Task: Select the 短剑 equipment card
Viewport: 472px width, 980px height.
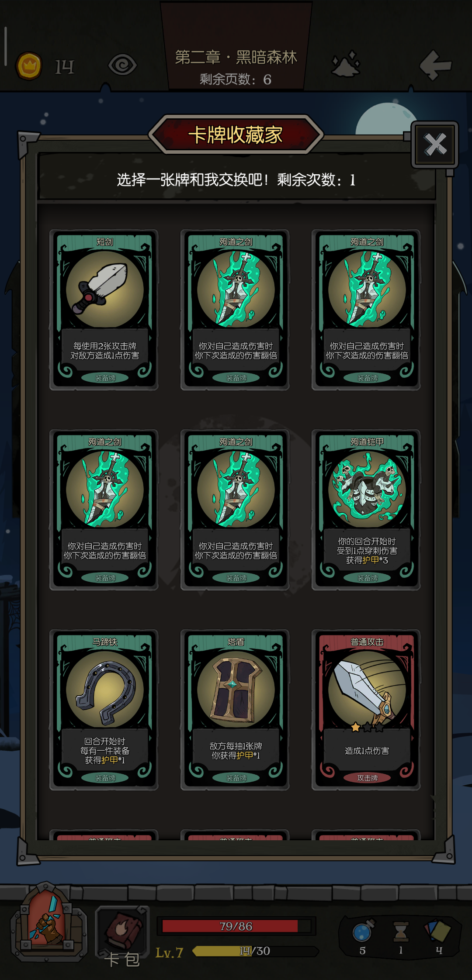Action: [104, 310]
